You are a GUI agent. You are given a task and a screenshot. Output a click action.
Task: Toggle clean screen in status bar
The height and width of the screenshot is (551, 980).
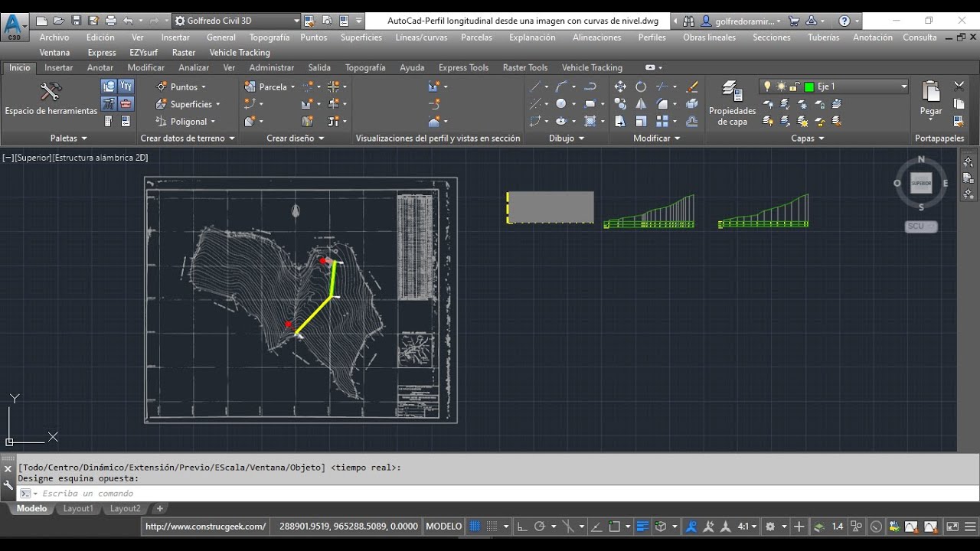pyautogui.click(x=952, y=527)
